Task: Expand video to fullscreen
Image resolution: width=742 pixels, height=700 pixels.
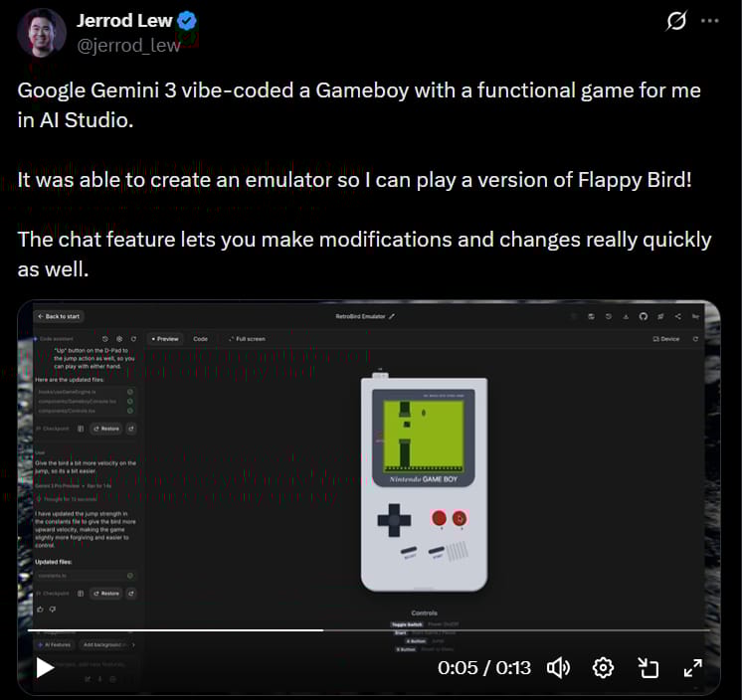Action: coord(693,668)
